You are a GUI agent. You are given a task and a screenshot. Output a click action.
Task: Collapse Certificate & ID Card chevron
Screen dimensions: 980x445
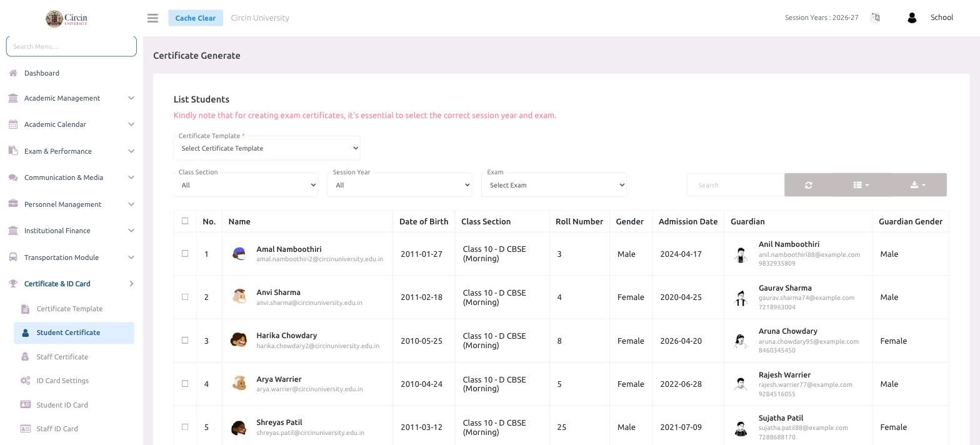pos(131,284)
